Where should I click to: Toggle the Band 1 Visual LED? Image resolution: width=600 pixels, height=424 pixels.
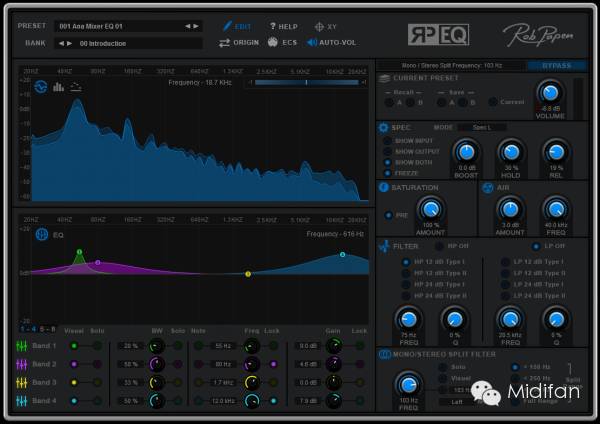[74, 346]
